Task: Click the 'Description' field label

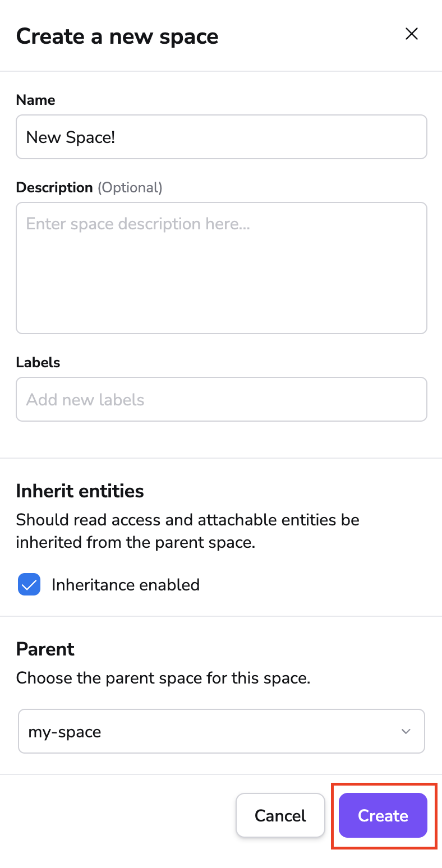Action: coord(54,187)
